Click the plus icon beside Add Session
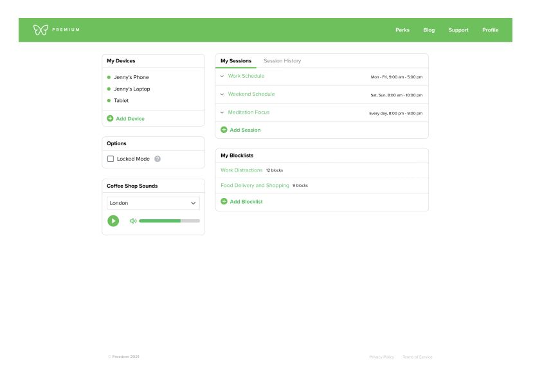 point(224,130)
